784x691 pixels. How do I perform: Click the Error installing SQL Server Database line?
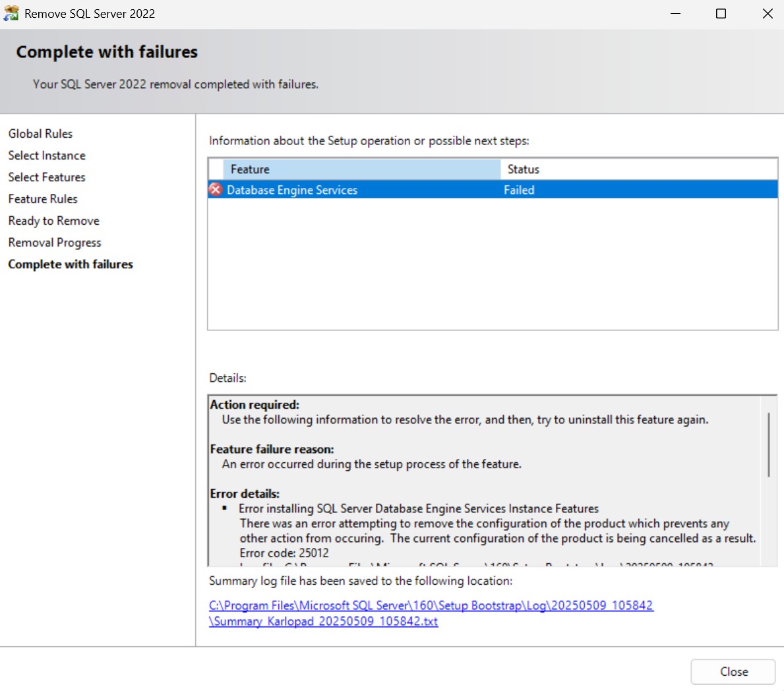419,508
